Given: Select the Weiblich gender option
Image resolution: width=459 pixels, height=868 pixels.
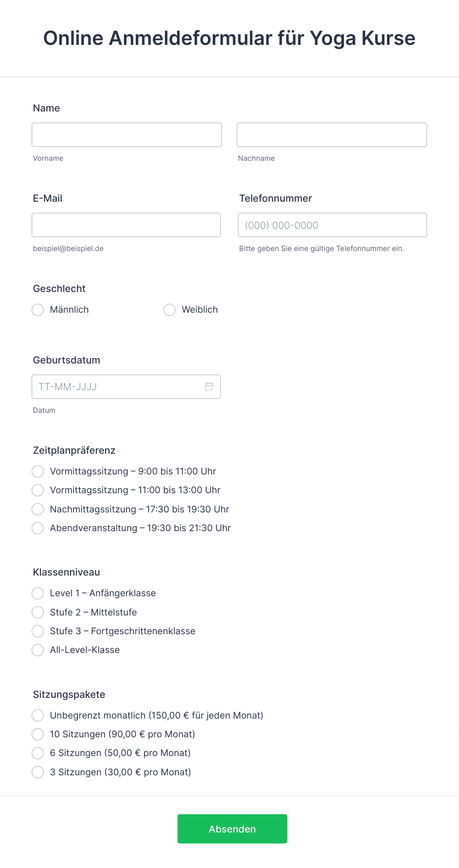Looking at the screenshot, I should click(169, 310).
